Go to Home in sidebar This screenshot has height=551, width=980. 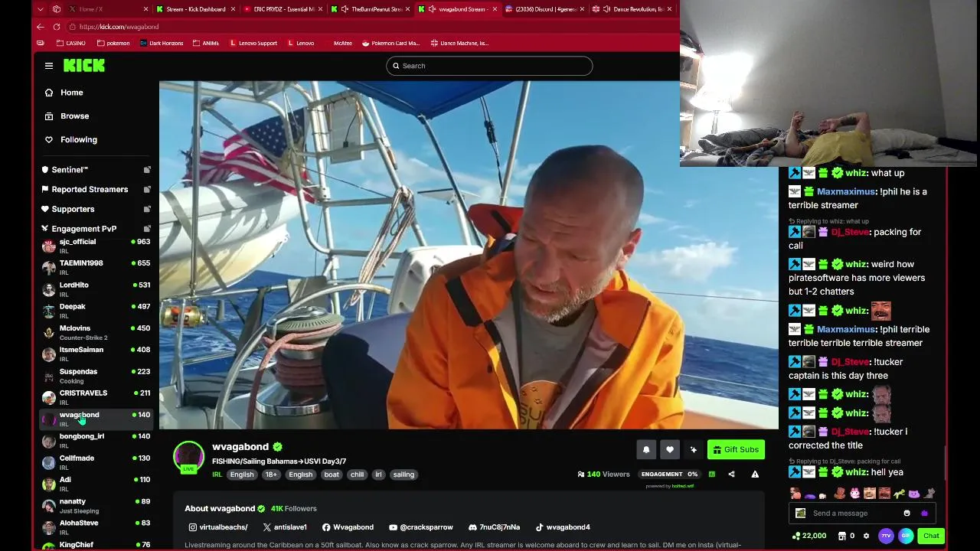[72, 93]
